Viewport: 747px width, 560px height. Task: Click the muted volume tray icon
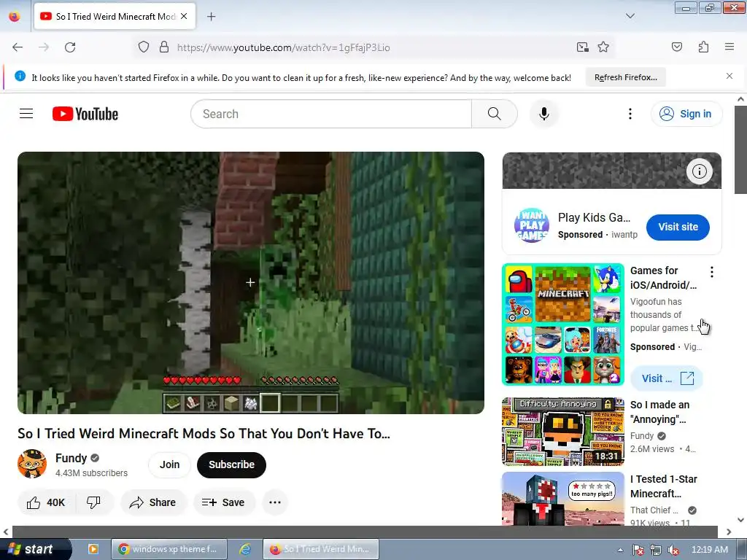point(673,550)
